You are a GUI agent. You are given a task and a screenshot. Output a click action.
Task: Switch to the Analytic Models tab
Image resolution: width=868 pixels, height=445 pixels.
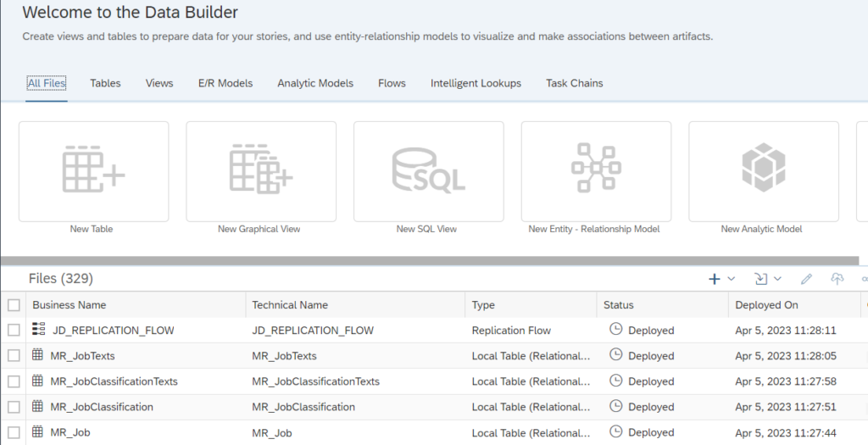[315, 83]
